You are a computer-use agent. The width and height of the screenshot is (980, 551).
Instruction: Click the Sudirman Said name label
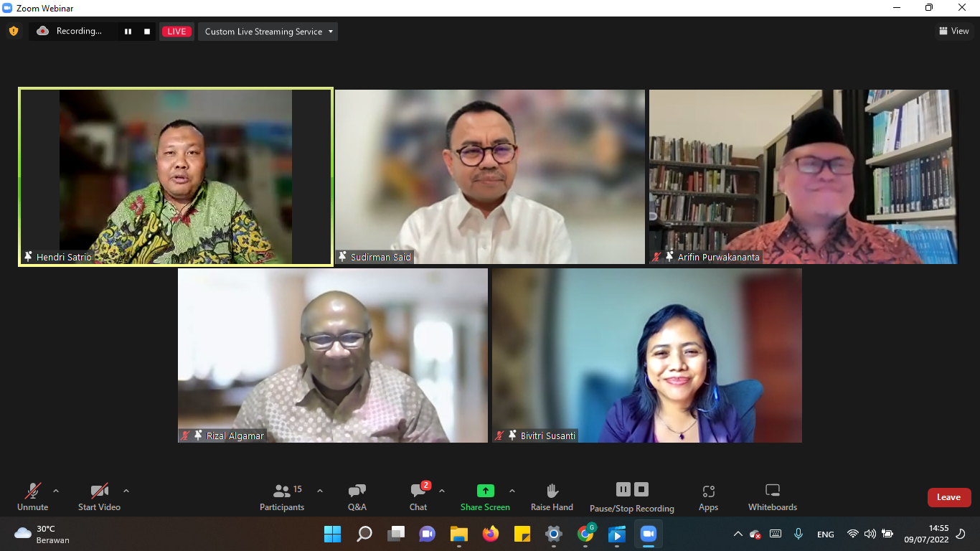[x=381, y=257]
